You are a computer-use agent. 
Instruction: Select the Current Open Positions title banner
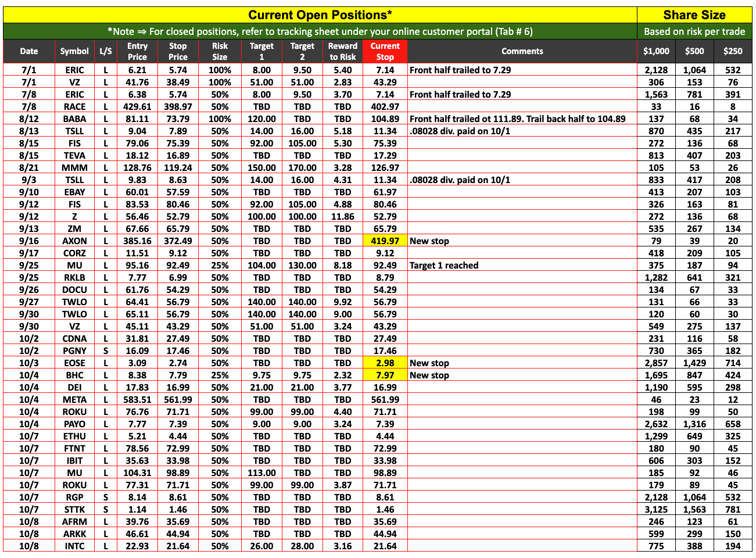click(x=320, y=15)
